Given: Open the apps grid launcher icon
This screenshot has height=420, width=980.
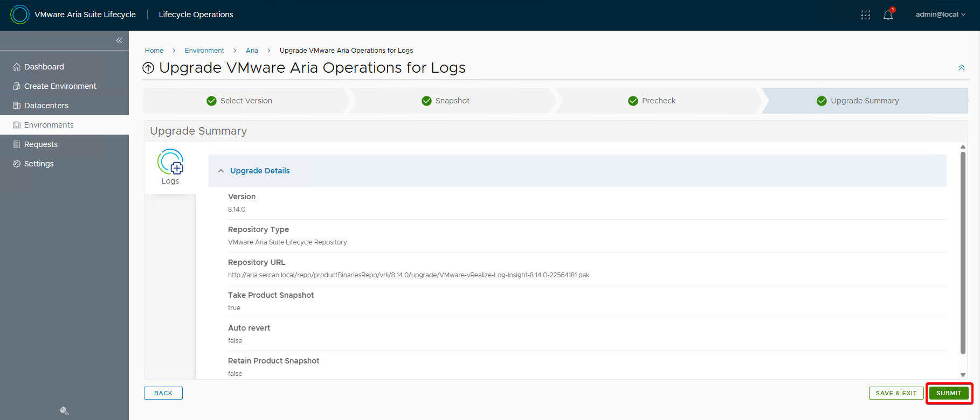Looking at the screenshot, I should tap(865, 15).
